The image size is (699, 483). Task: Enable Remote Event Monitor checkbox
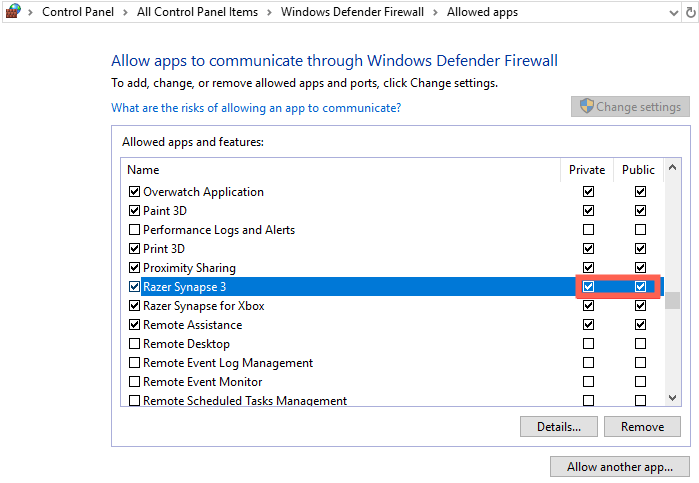pyautogui.click(x=134, y=381)
